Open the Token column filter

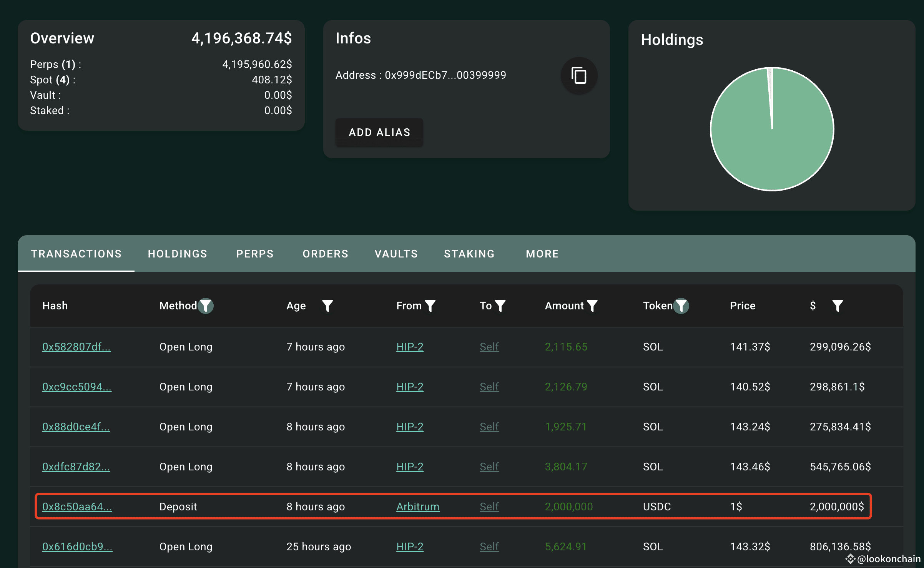coord(681,306)
